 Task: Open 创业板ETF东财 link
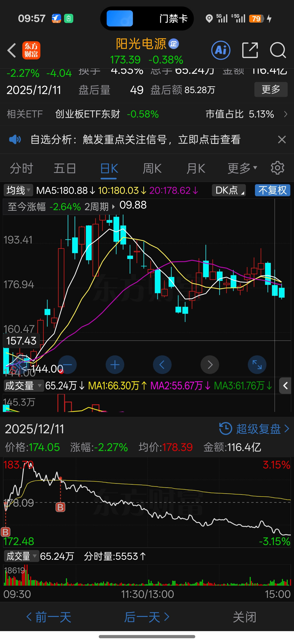(88, 114)
